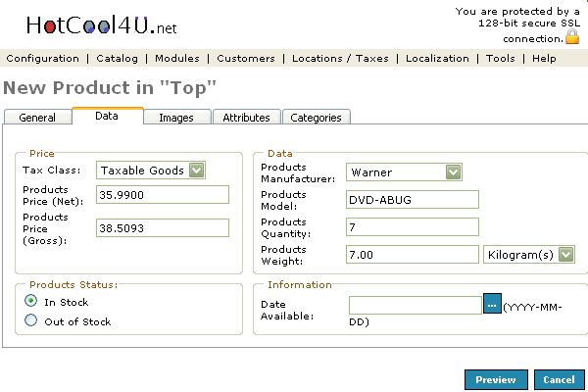Click the SSL padlock icon
Screen dimensions: 588x392
point(572,37)
